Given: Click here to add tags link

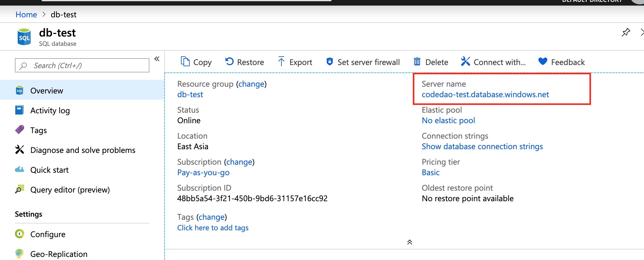Looking at the screenshot, I should pyautogui.click(x=213, y=228).
